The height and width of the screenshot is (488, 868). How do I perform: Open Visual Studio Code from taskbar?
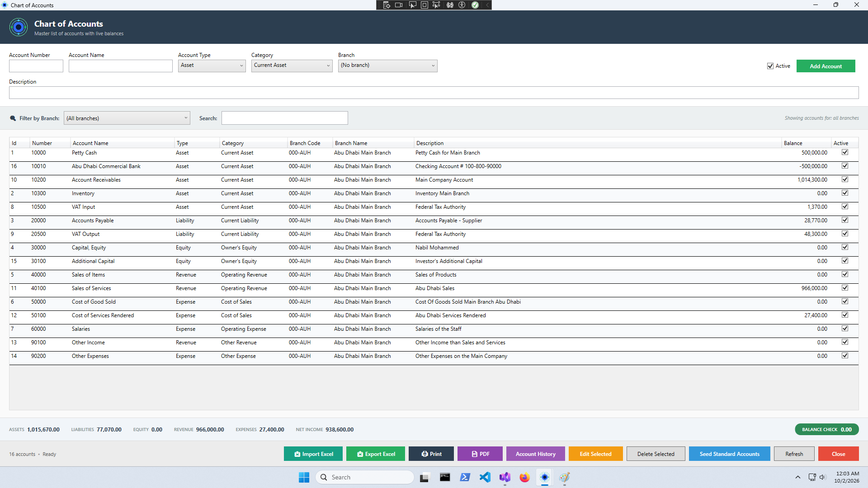[x=485, y=477]
